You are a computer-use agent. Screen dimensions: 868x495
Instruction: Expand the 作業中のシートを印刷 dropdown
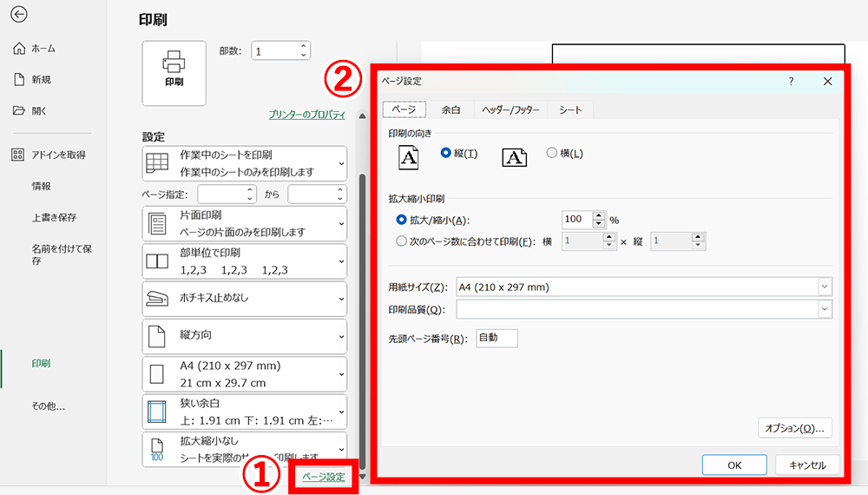[x=341, y=163]
